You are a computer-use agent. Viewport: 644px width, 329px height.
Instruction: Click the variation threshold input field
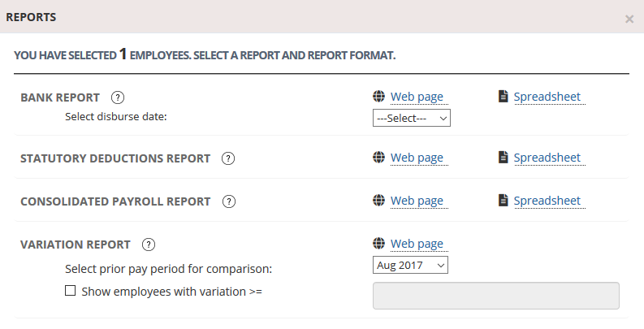coord(495,297)
